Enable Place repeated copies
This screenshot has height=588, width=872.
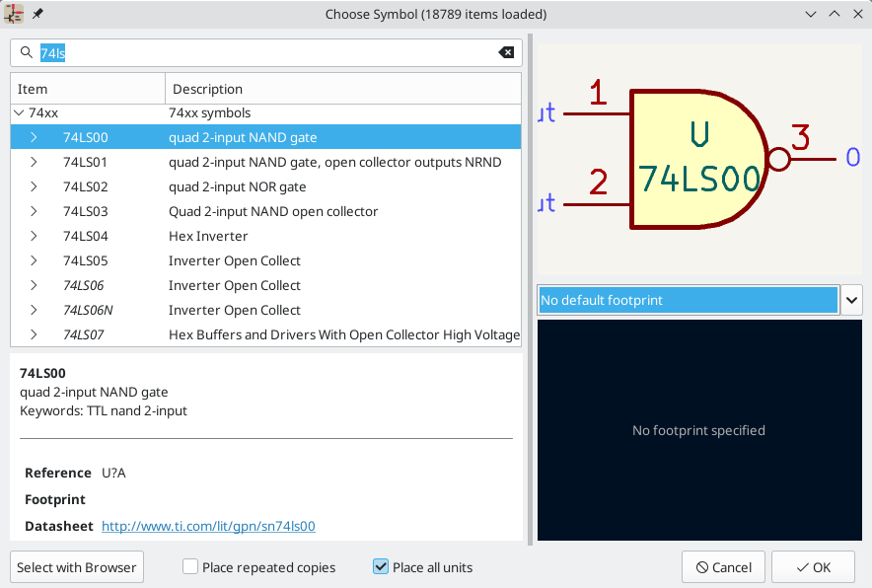pos(189,566)
